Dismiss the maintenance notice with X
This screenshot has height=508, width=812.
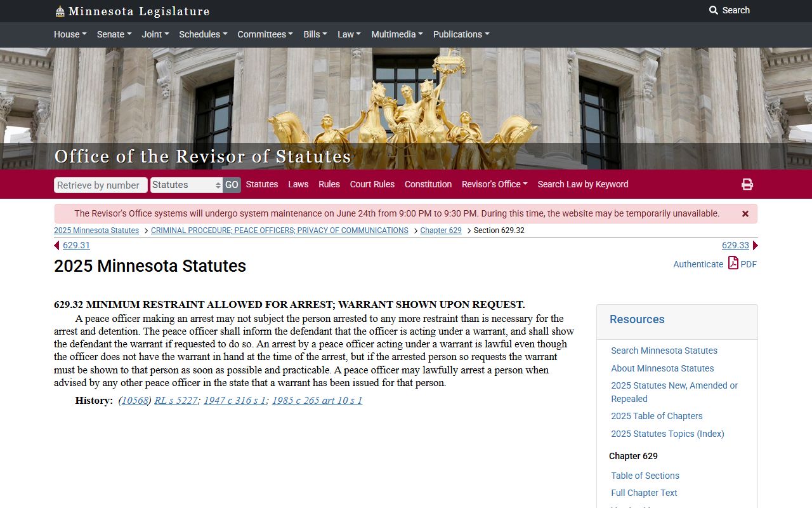tap(745, 214)
